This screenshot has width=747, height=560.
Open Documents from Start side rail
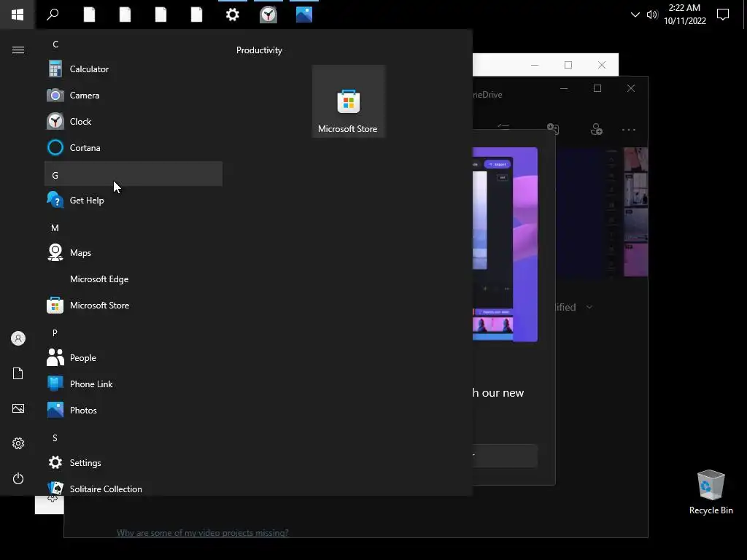[18, 373]
